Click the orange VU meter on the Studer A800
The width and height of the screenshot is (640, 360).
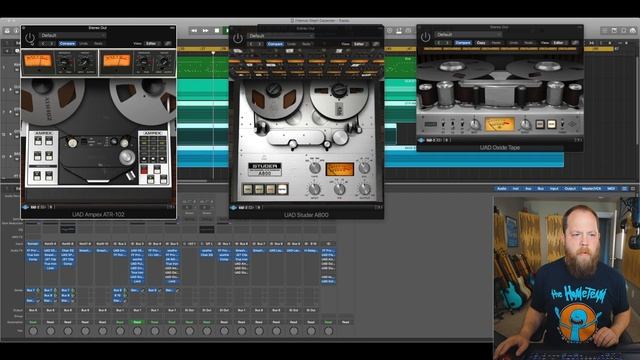(x=340, y=169)
